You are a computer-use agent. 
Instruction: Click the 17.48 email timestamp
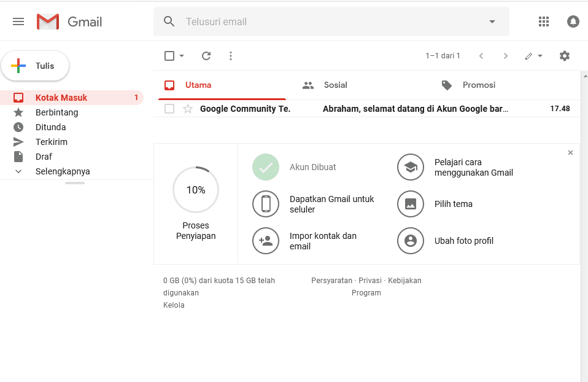point(560,109)
